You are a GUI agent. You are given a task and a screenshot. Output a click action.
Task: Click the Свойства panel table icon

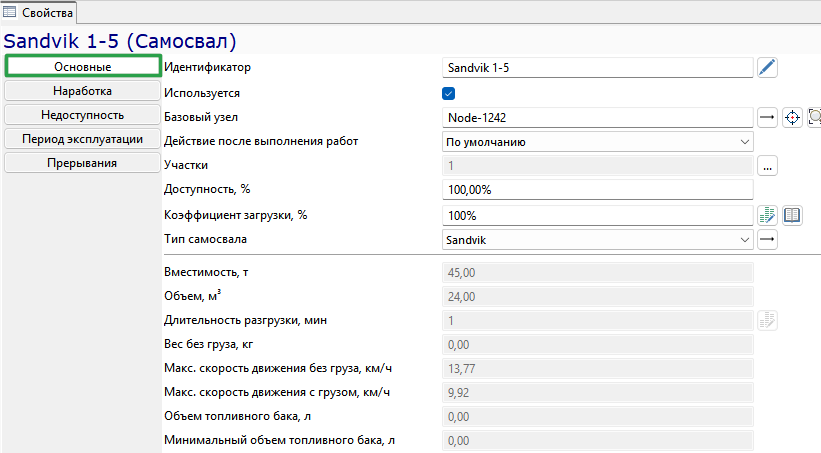click(9, 12)
